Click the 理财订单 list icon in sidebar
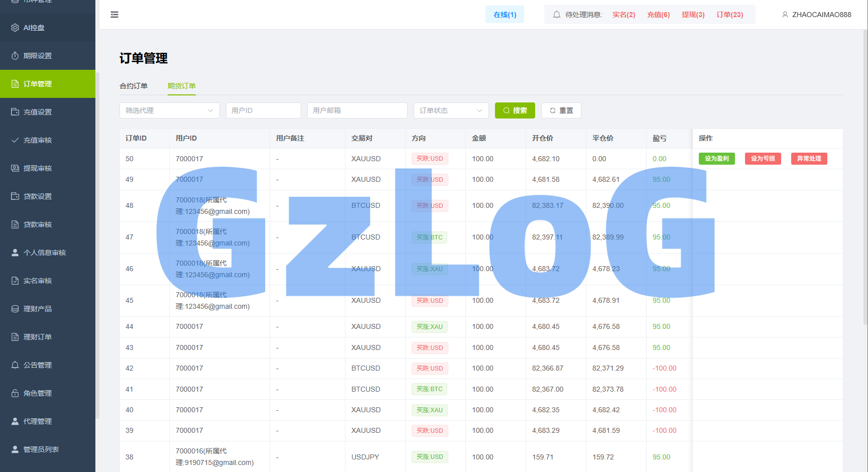Screen dimensions: 868x472 [15, 337]
